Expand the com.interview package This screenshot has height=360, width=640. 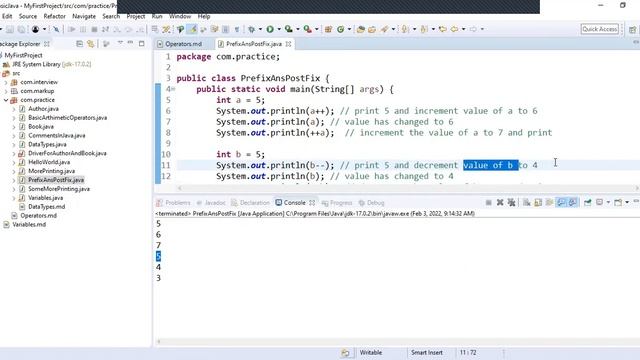6,82
